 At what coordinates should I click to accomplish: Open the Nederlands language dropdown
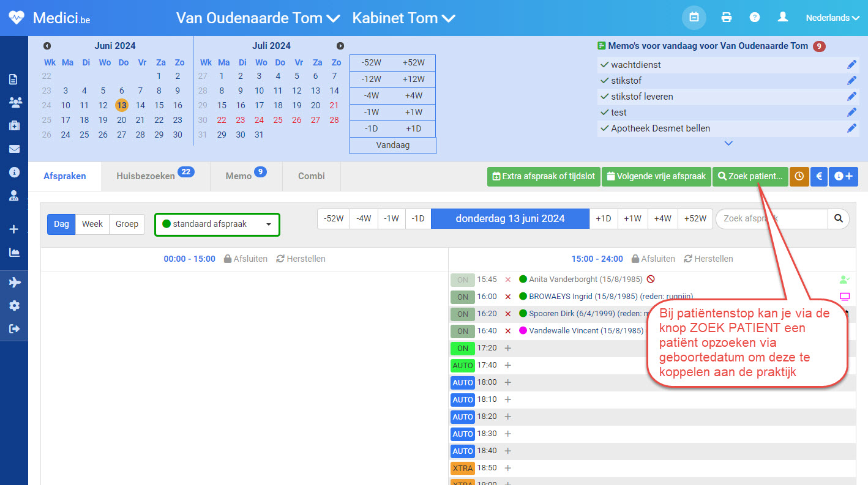click(832, 18)
